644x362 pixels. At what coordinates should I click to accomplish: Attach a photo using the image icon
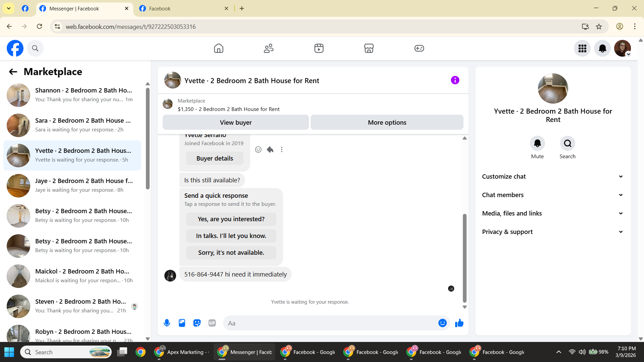[182, 323]
